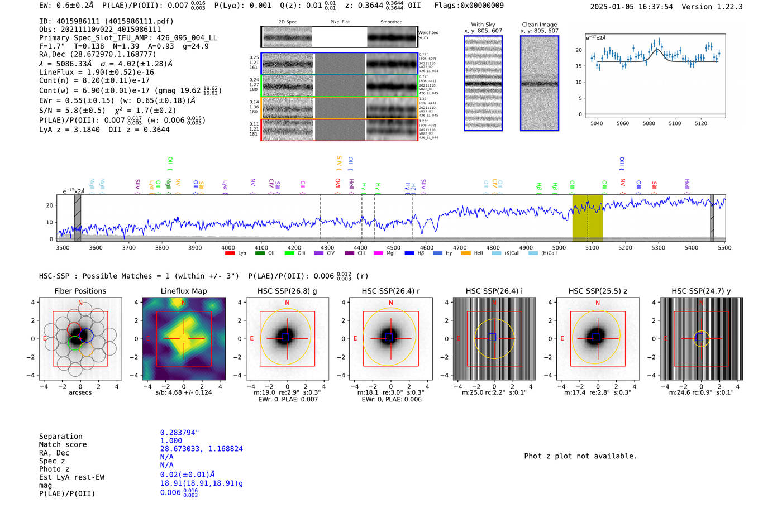
Task: Click the blue fiber circle in Fiber Positions
Action: (x=87, y=336)
